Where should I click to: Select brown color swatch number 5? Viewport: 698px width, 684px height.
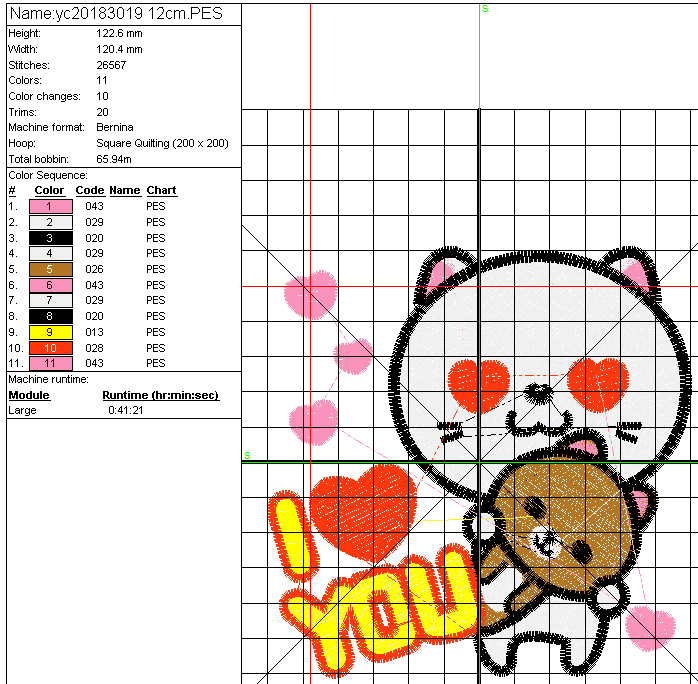click(x=51, y=269)
